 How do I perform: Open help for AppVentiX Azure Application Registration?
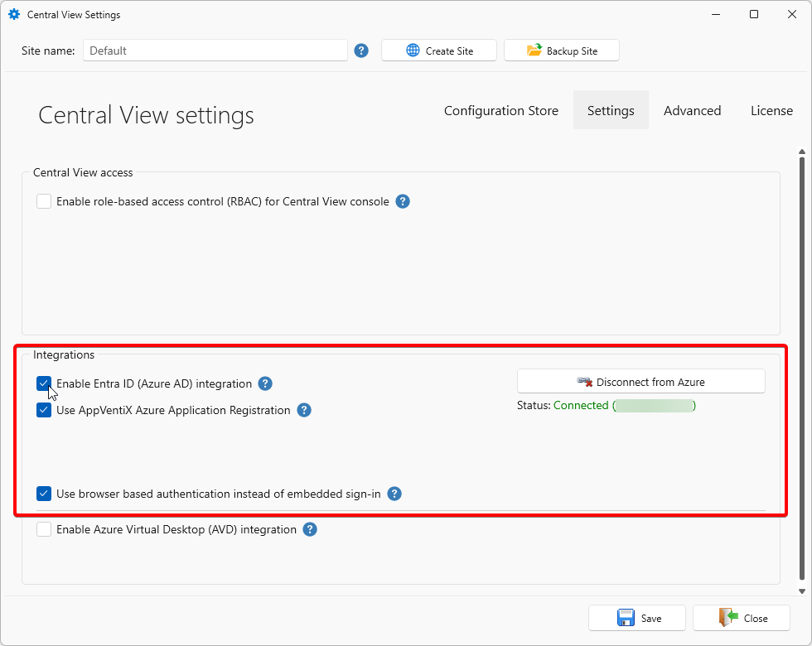point(304,410)
